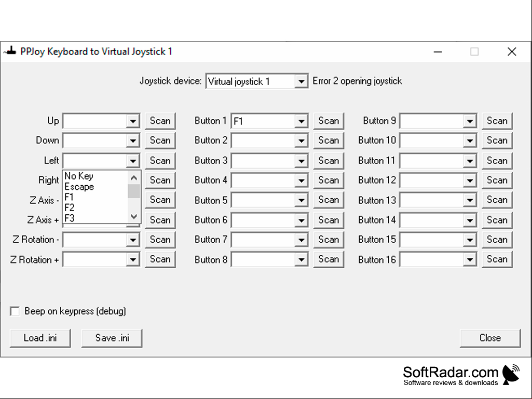Click the Load .ini button
Screen dimensions: 532x399
[40, 338]
